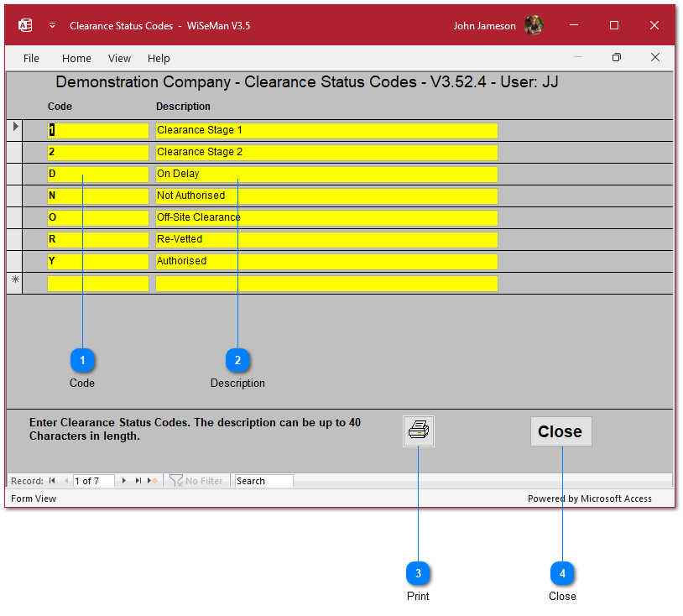Viewport: 683px width, 616px height.
Task: Go to first record in navigator
Action: pyautogui.click(x=52, y=481)
